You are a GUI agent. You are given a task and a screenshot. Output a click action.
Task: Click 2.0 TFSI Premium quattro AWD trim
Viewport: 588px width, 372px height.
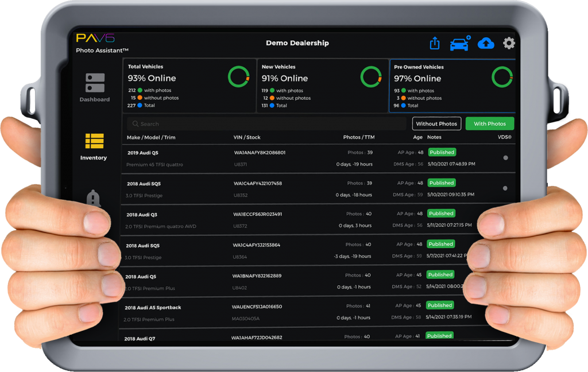(x=161, y=226)
